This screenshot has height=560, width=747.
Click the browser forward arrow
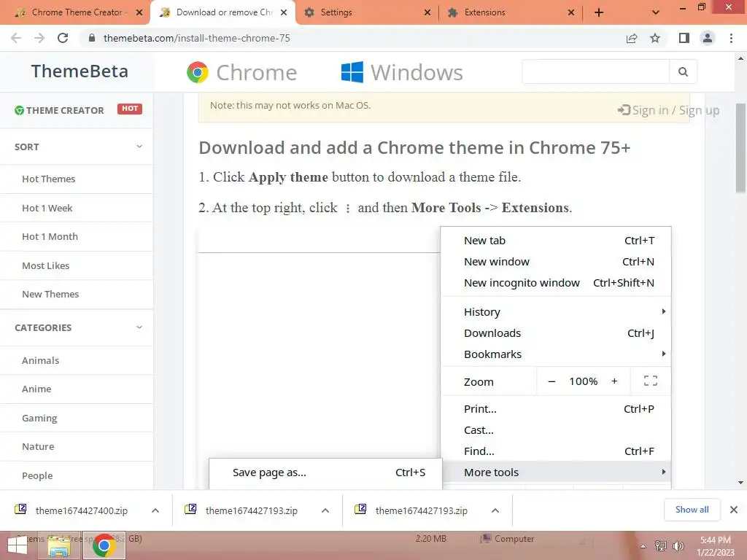[x=39, y=38]
